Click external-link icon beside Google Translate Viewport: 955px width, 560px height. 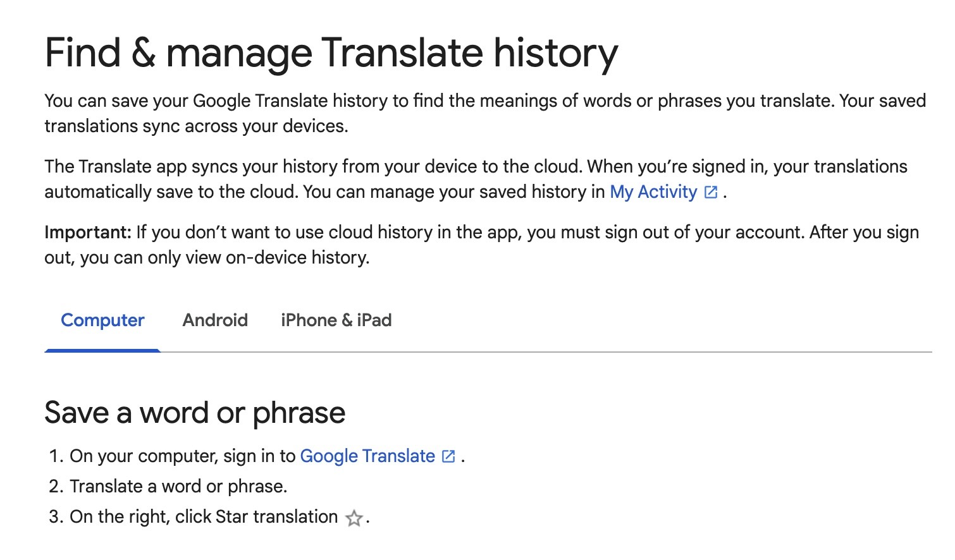448,456
